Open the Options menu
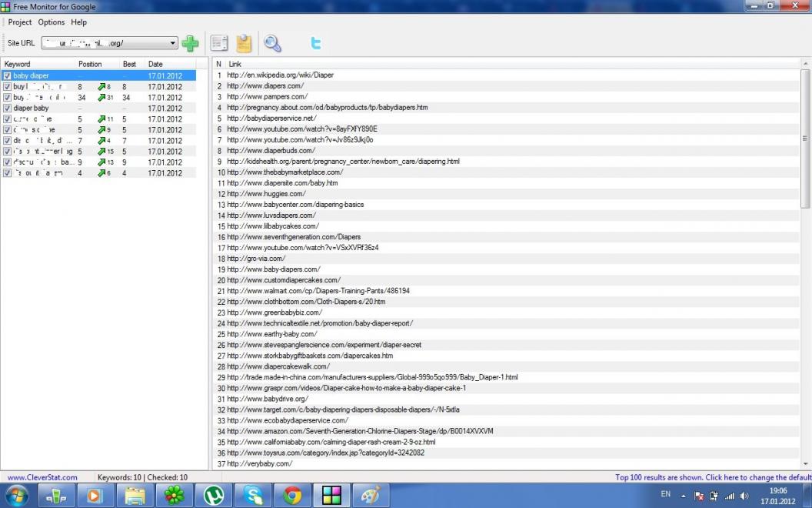 pos(52,22)
